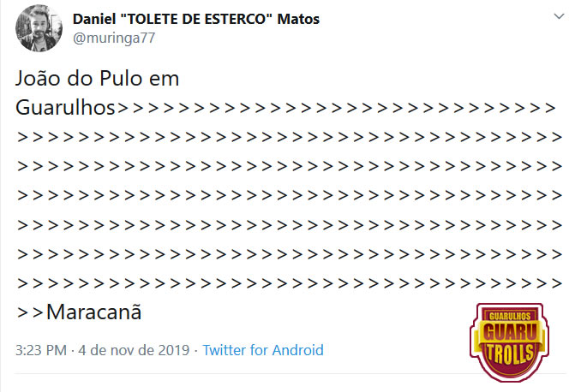Click the name Daniel in display name
This screenshot has width=581, height=392.
(x=94, y=19)
